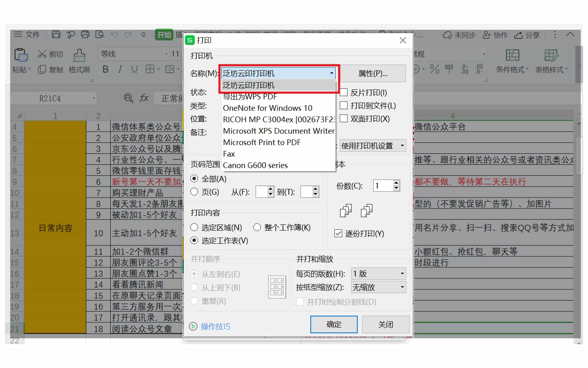Open the 每页的版数(H) dropdown

[x=379, y=274]
